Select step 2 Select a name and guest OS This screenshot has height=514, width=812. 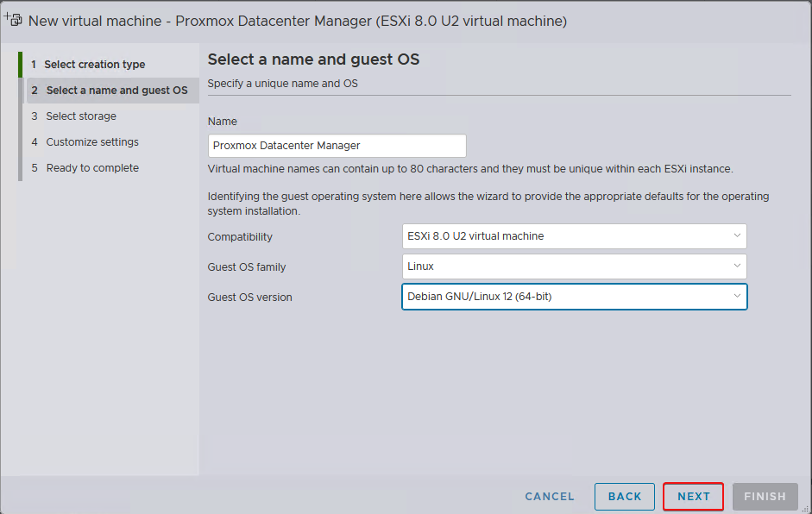pos(116,91)
